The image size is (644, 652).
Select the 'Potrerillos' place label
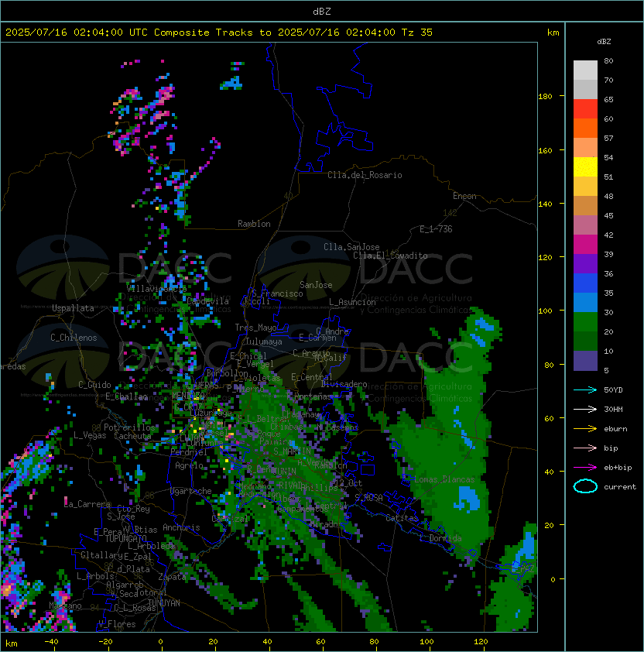point(129,427)
